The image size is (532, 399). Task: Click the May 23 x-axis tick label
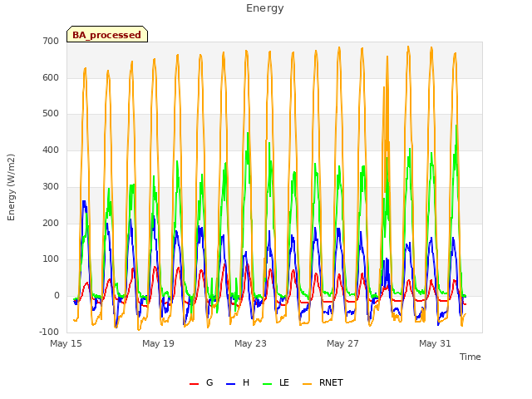click(x=250, y=343)
